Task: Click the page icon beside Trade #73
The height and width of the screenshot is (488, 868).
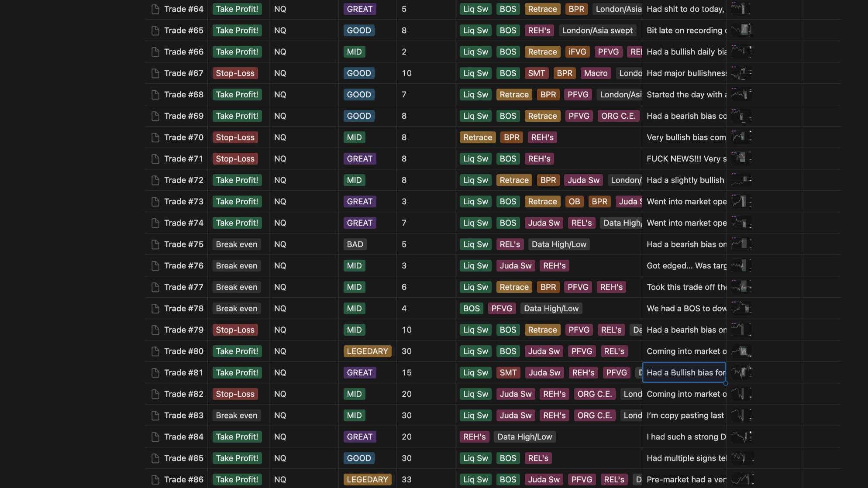Action: [x=155, y=202]
